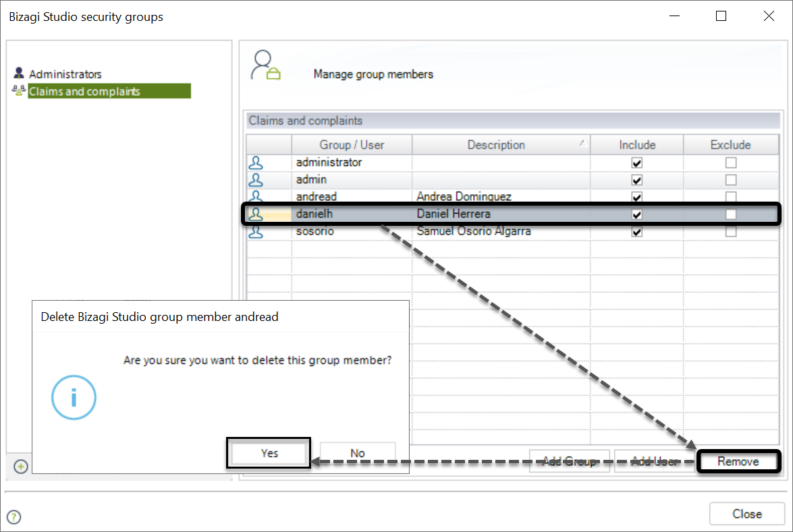Click the Close button at the bottom
Image resolution: width=793 pixels, height=532 pixels.
[x=747, y=514]
